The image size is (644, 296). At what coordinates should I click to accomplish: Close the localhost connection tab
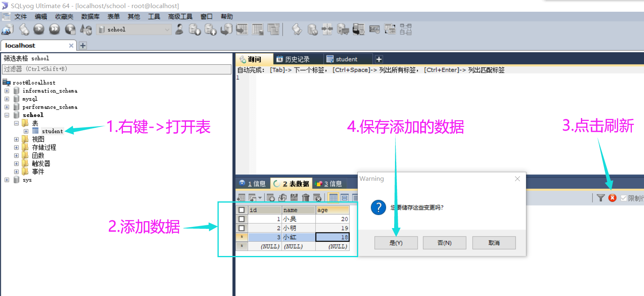[71, 46]
